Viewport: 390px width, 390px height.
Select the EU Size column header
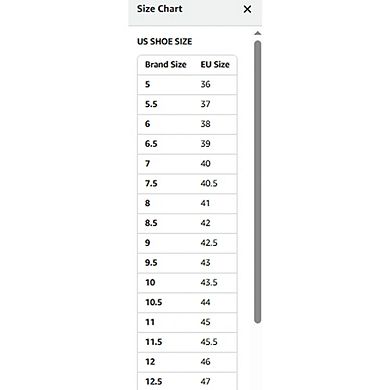215,65
